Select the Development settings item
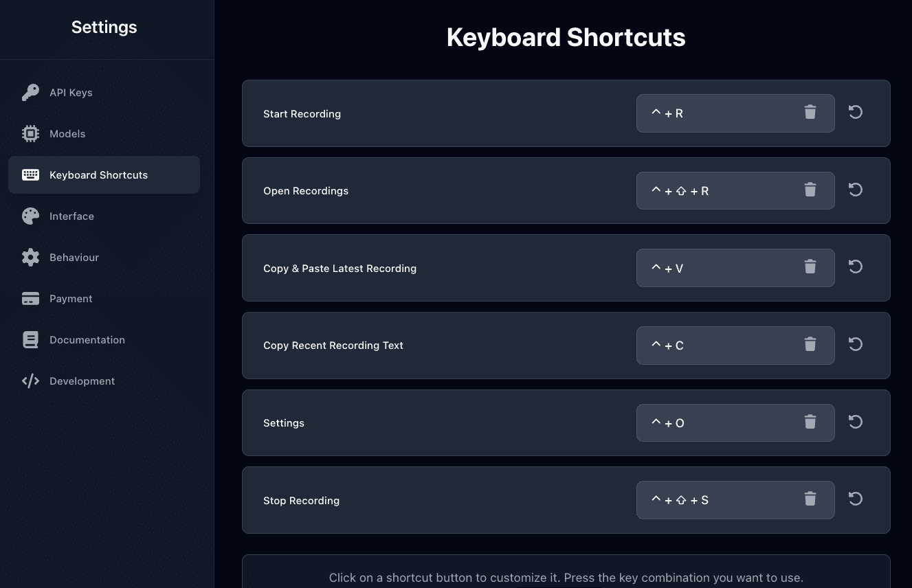912x588 pixels. [x=82, y=381]
